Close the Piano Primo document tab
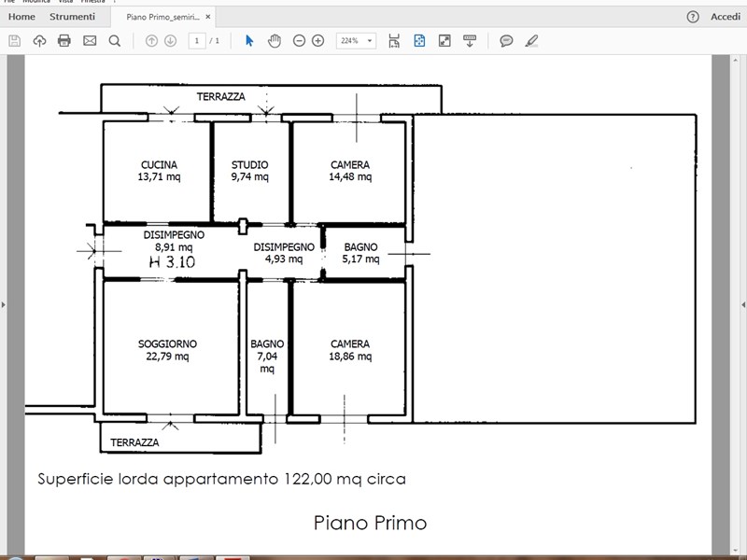Viewport: 747px width, 560px height. 207,17
